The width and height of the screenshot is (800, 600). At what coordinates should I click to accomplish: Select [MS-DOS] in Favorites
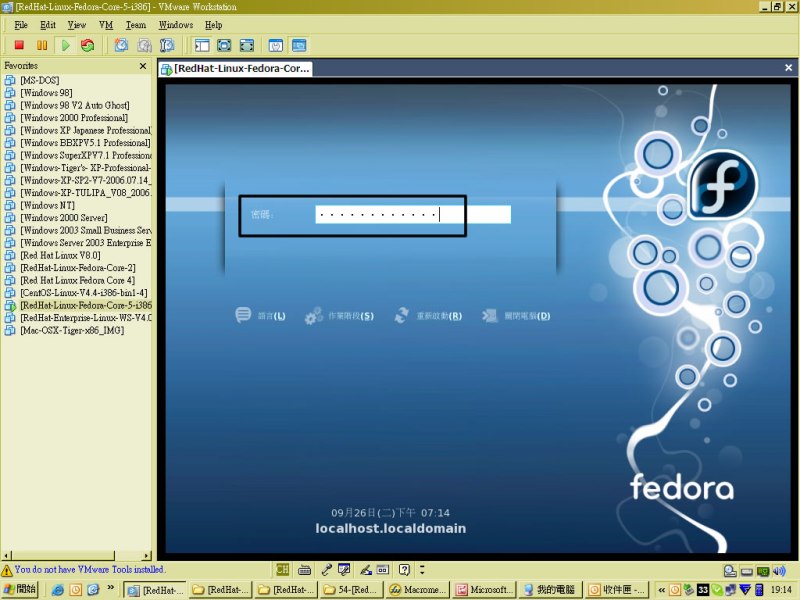point(40,80)
